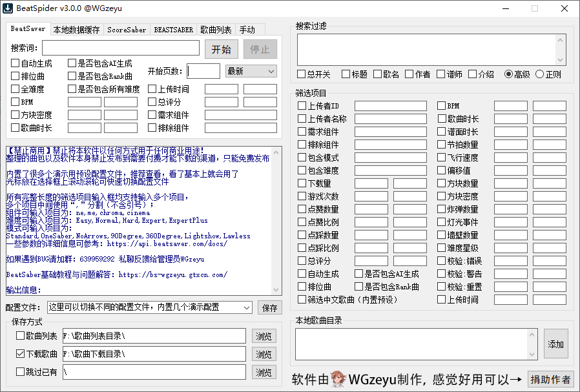Select the 正则 radio button
The height and width of the screenshot is (392, 580).
[x=540, y=74]
